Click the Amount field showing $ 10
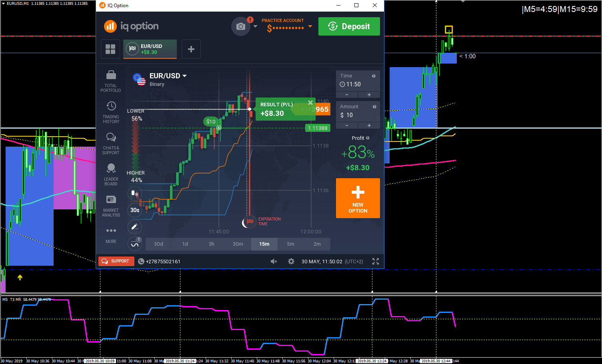 click(x=358, y=112)
